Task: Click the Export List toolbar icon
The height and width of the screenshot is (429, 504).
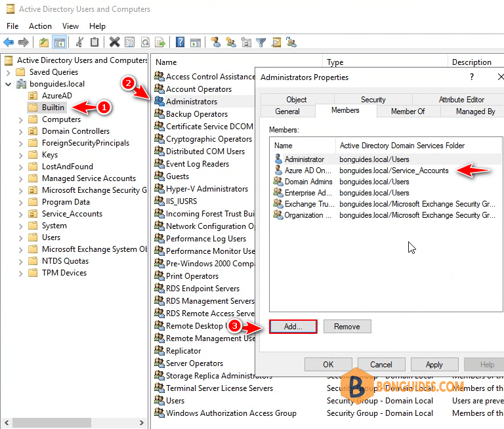Action: pyautogui.click(x=160, y=42)
